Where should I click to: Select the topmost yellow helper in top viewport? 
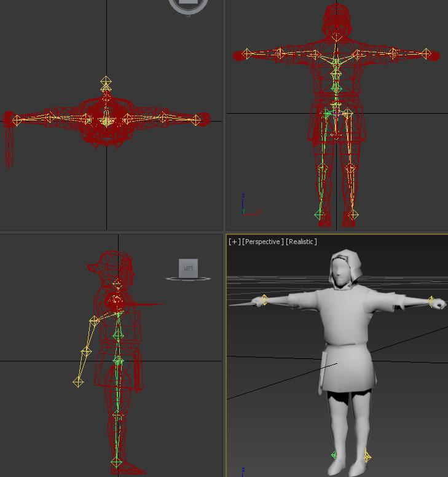[106, 81]
